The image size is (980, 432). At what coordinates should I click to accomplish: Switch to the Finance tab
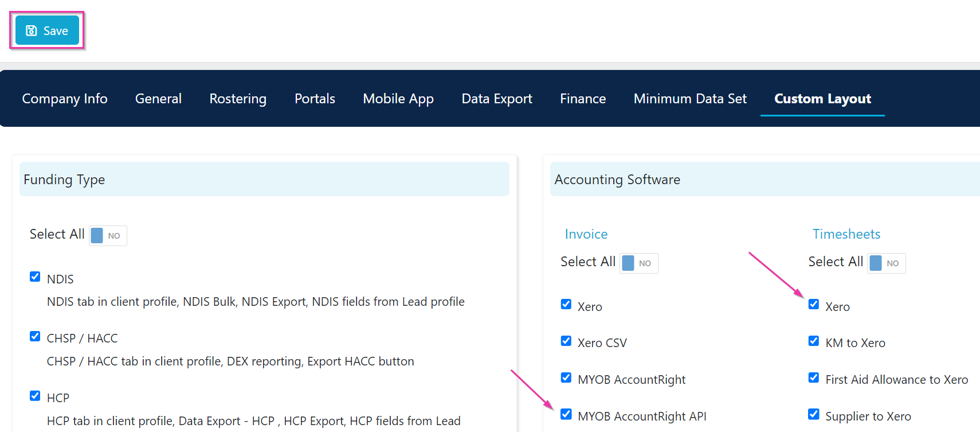tap(583, 99)
